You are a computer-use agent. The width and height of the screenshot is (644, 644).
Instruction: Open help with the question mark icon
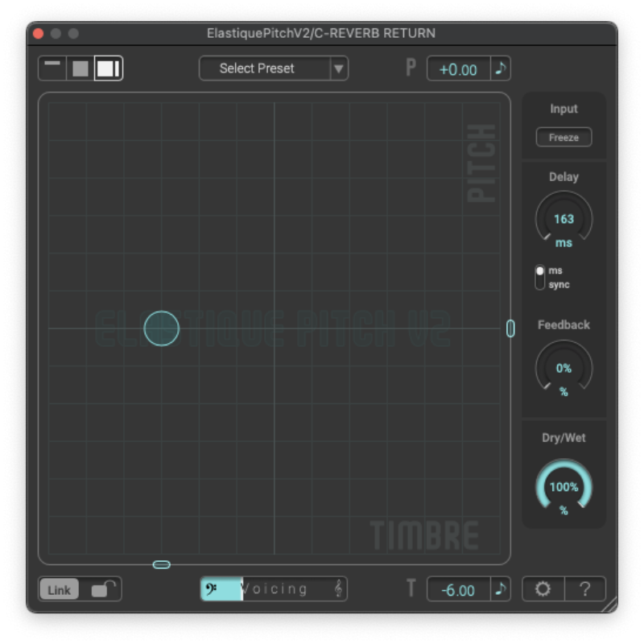tap(585, 589)
